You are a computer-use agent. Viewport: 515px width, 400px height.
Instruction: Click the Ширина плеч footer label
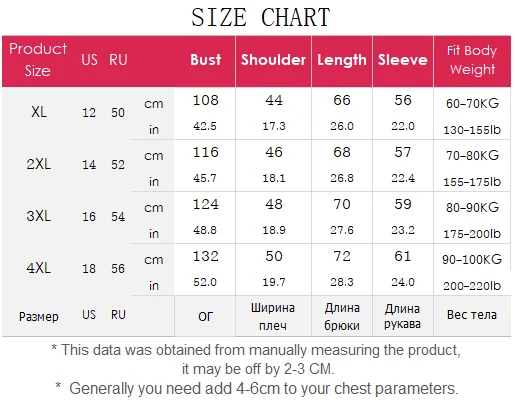[x=273, y=317]
